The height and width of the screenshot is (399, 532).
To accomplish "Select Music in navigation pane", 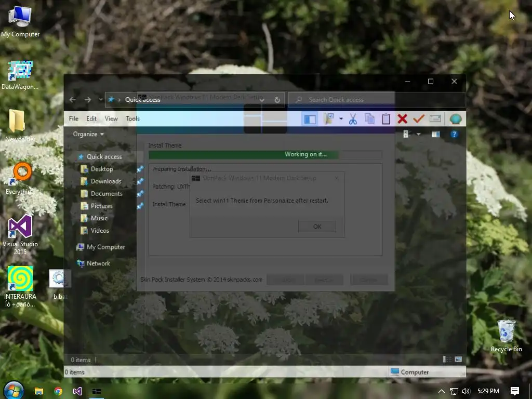I will point(99,218).
